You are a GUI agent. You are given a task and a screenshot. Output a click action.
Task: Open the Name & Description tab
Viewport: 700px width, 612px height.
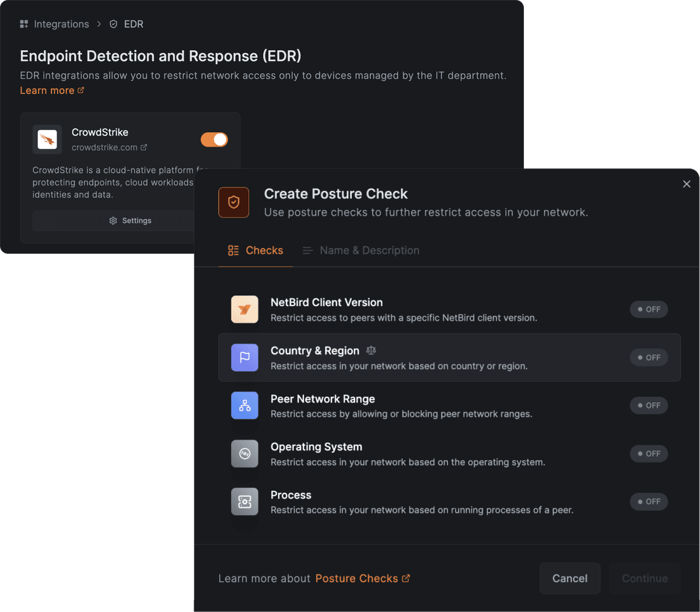click(361, 250)
